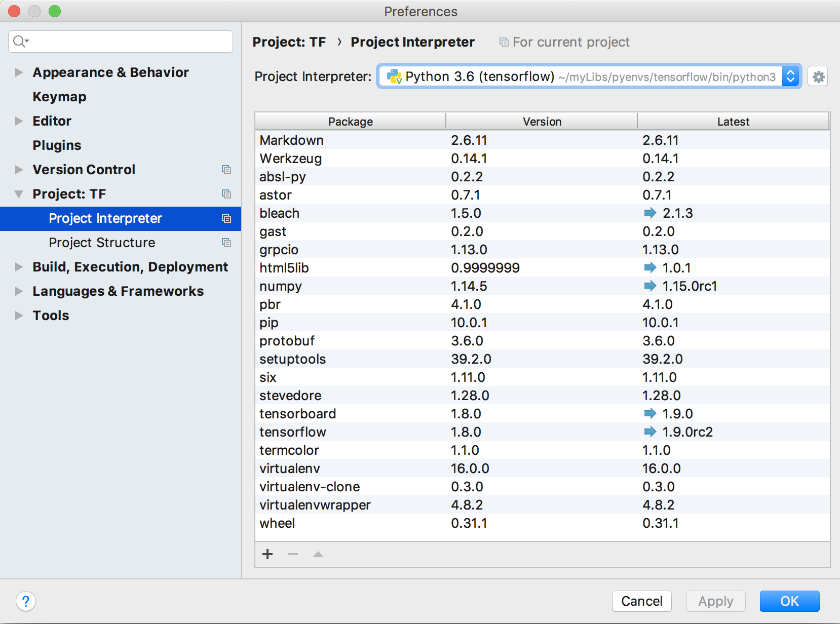Select the setuptools package row
Viewport: 840px width, 624px height.
(x=542, y=359)
